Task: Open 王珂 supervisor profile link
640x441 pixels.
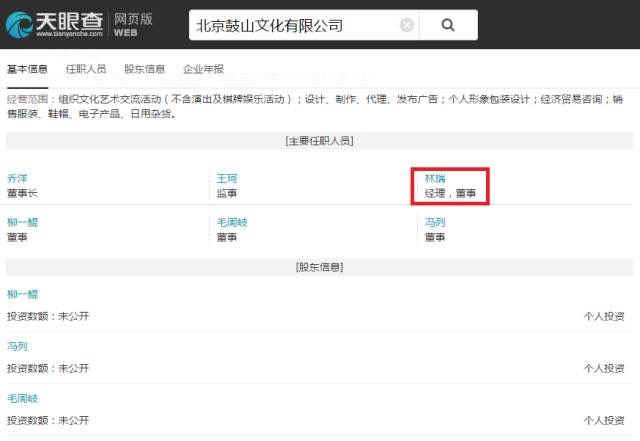Action: tap(227, 178)
